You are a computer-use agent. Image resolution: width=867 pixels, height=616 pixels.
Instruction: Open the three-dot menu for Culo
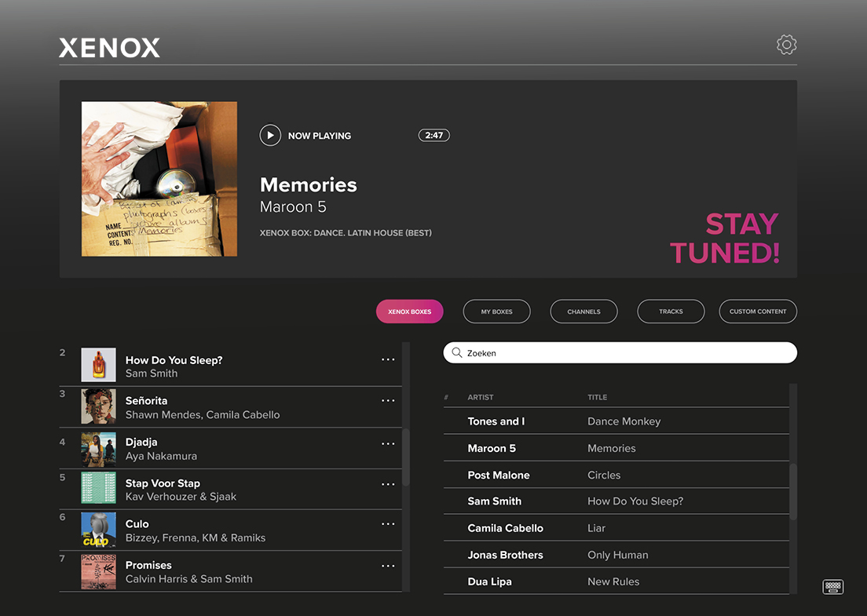point(388,523)
